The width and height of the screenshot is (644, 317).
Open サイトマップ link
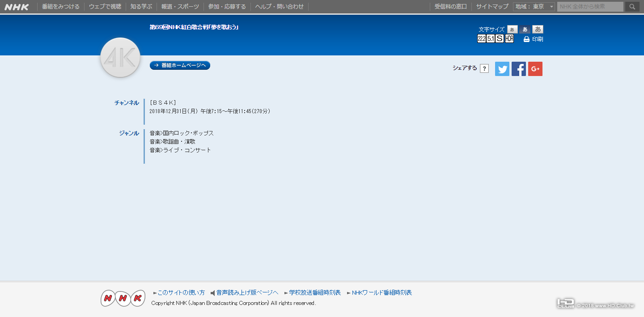[x=492, y=7]
